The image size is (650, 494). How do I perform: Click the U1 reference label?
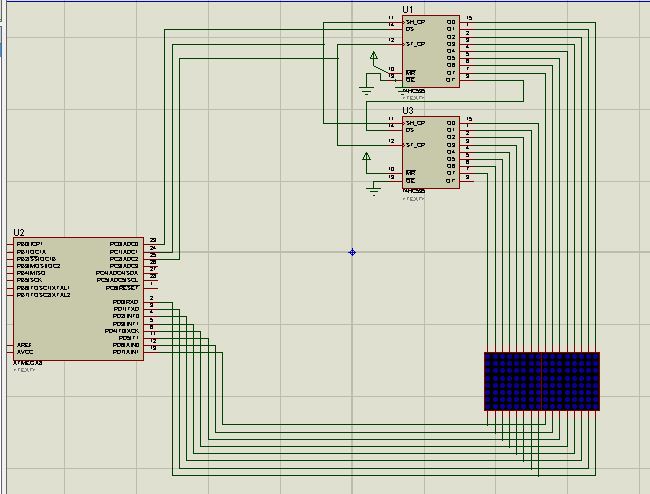[408, 10]
